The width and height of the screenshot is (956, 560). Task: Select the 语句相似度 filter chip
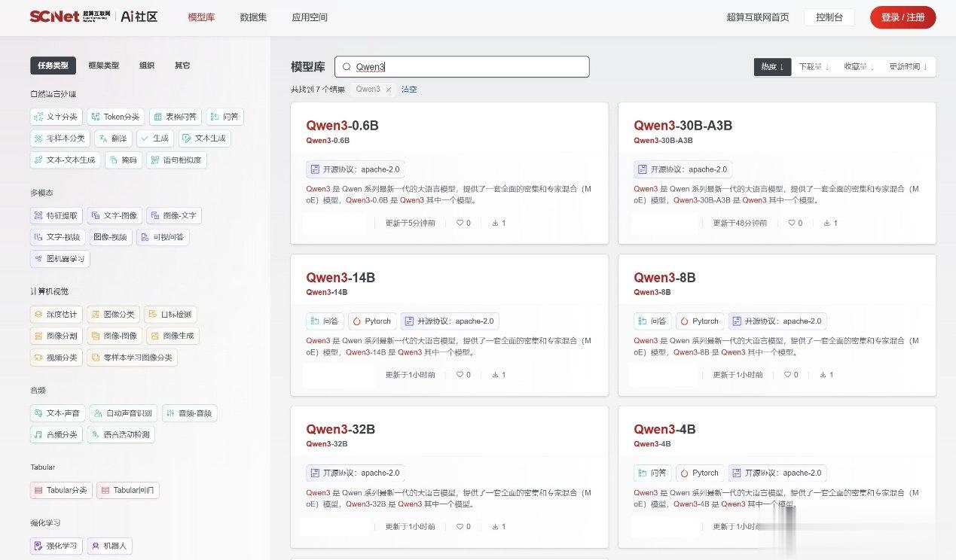coord(176,160)
